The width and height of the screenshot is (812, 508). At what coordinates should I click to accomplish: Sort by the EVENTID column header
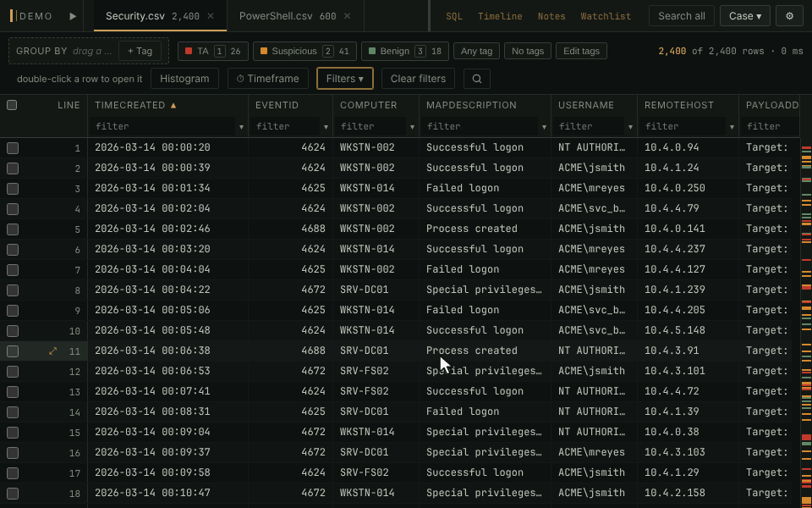[x=277, y=105]
